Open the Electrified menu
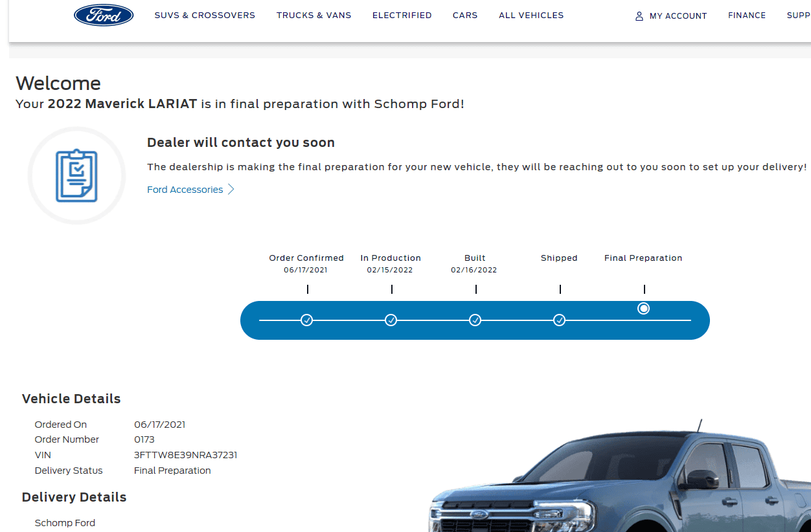This screenshot has width=811, height=532. (402, 15)
